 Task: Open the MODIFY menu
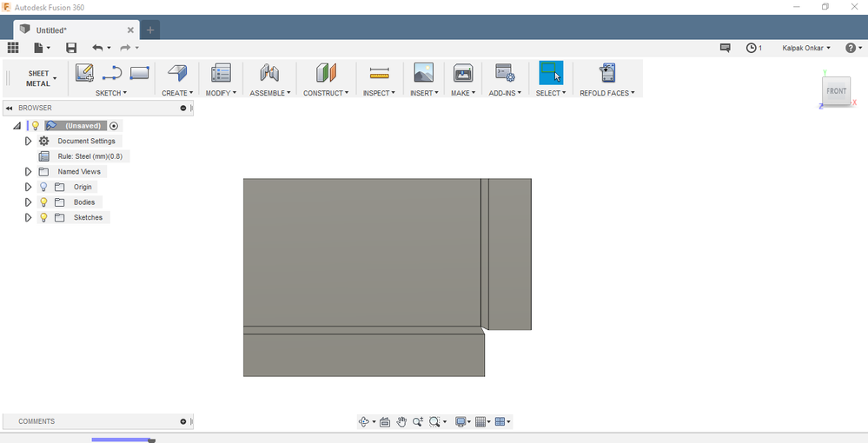[x=221, y=93]
